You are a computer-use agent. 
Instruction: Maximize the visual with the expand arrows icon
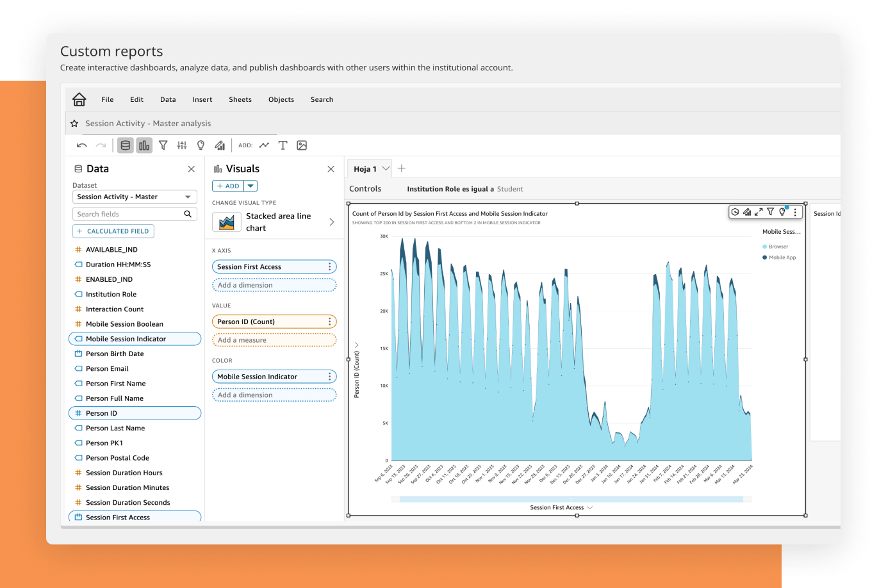tap(759, 212)
